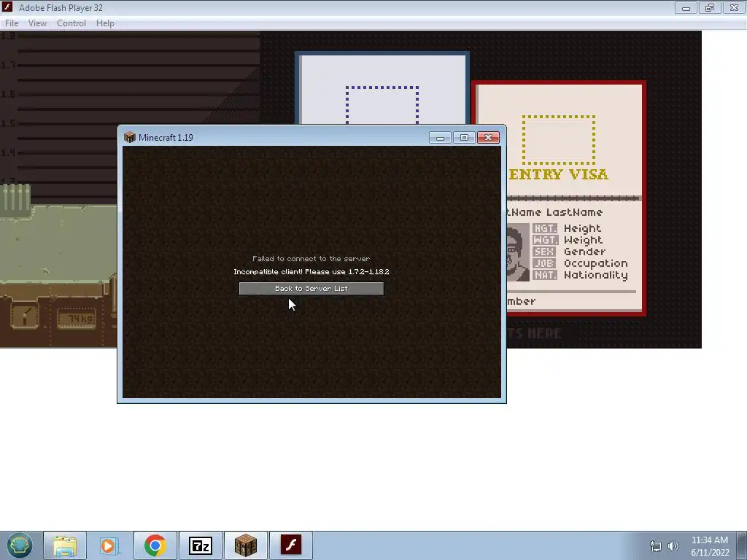The height and width of the screenshot is (560, 747).
Task: Click the 'Failed to connect to the server' message
Action: point(311,259)
